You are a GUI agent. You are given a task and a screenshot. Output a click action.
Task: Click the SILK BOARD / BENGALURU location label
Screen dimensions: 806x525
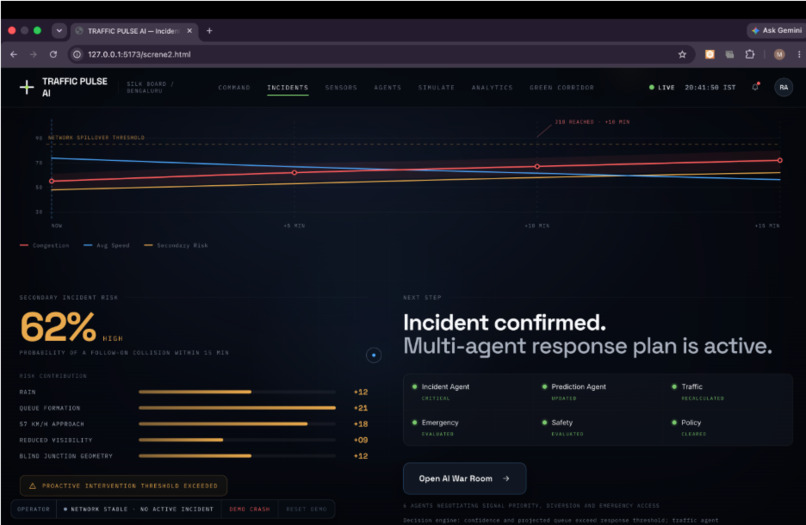(150, 87)
